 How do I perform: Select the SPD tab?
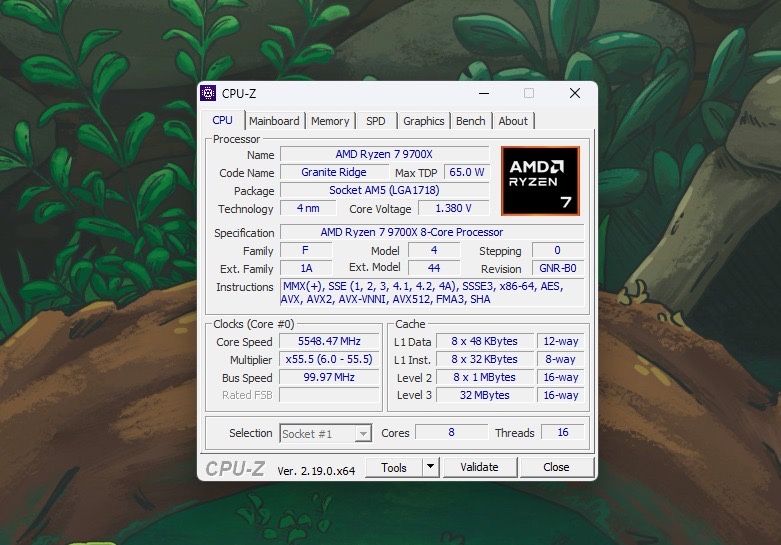click(x=376, y=121)
